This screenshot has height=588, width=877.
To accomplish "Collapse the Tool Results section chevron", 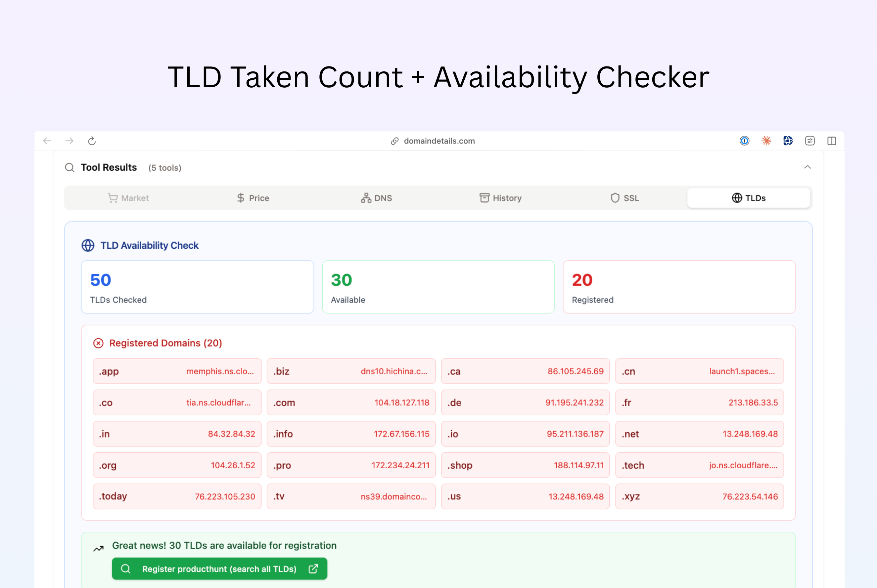I will point(807,167).
